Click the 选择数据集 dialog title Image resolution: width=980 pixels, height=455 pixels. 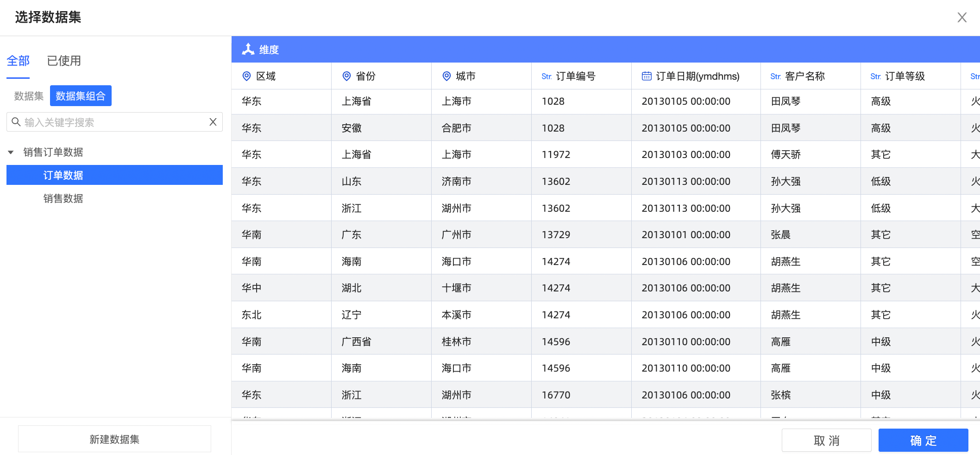point(48,17)
